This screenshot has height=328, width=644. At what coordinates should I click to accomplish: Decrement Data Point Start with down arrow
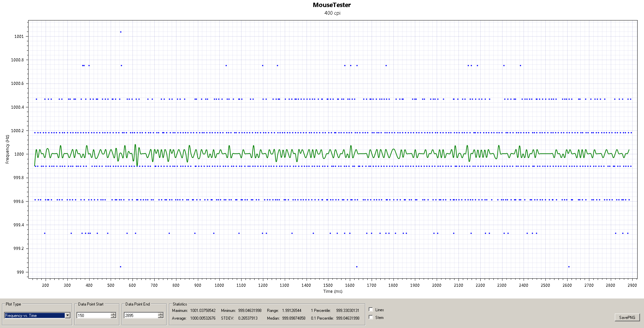click(113, 317)
